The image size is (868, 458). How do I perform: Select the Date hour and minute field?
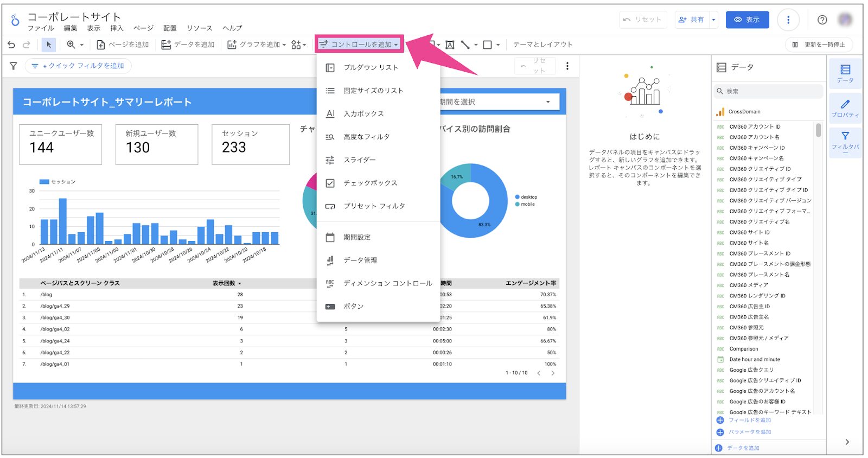[x=755, y=359]
